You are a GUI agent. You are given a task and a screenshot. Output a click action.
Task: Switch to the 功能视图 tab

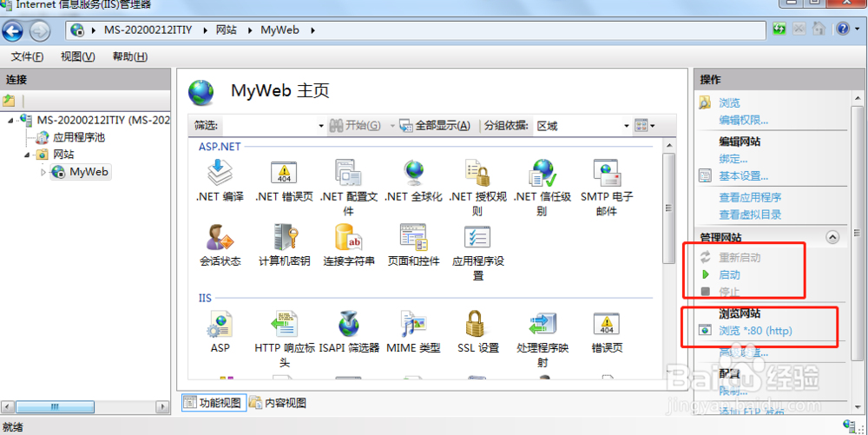(x=214, y=403)
